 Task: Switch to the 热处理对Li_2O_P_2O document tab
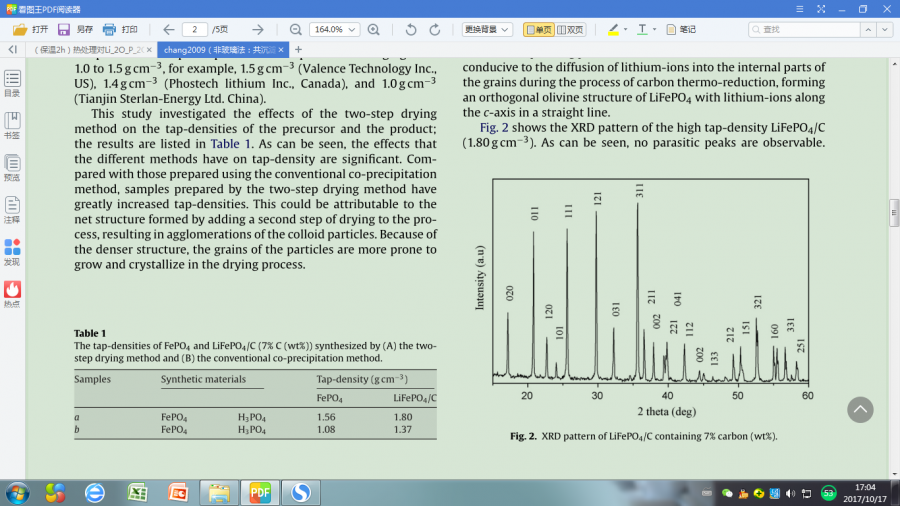88,49
